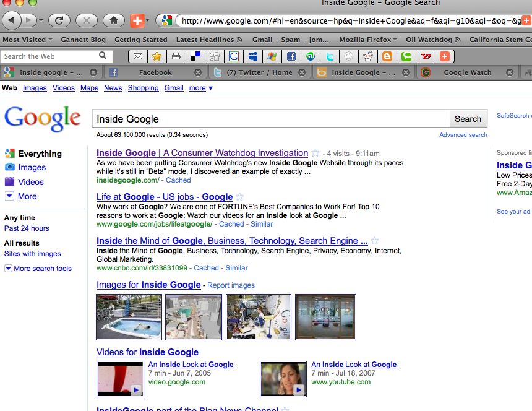Open Most Visited bookmarks dropdown
The image size is (532, 411).
(x=27, y=40)
